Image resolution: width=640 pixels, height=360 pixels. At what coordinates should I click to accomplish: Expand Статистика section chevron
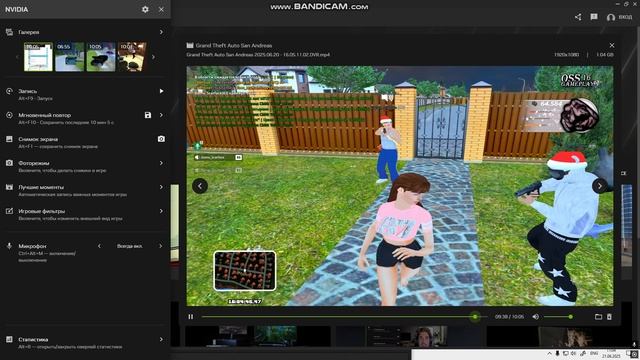(x=161, y=339)
